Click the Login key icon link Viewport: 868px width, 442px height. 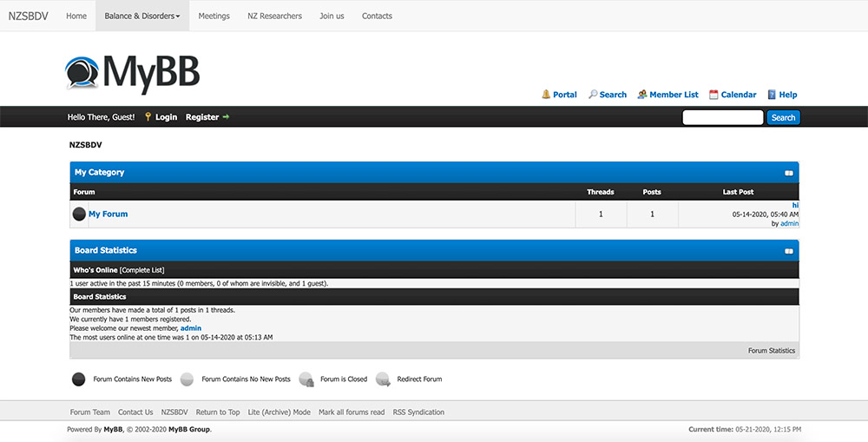coord(161,117)
